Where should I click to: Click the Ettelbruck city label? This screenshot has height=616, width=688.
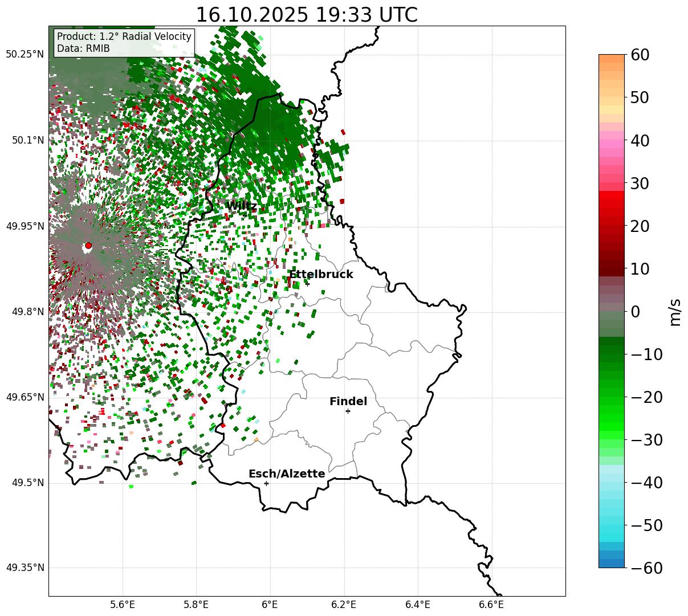321,274
